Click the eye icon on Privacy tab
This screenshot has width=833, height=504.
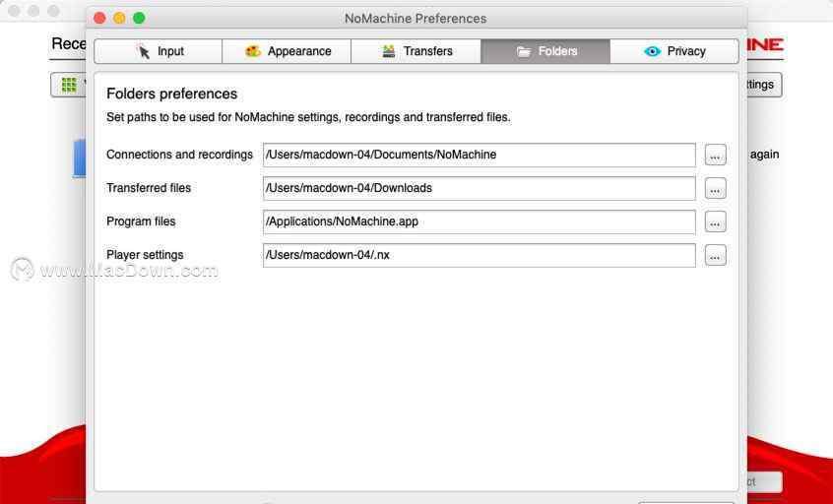pos(652,51)
